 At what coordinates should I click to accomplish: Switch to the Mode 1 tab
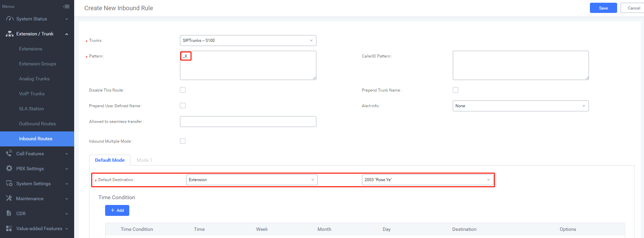click(x=144, y=160)
